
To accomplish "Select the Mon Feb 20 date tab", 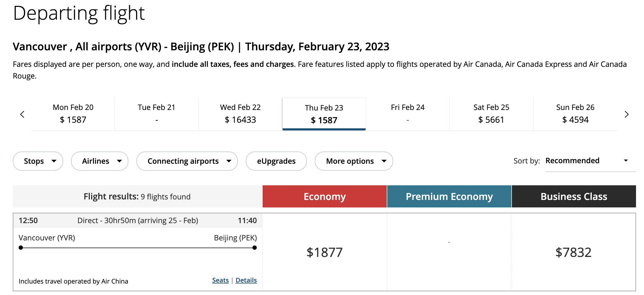I will coord(73,114).
